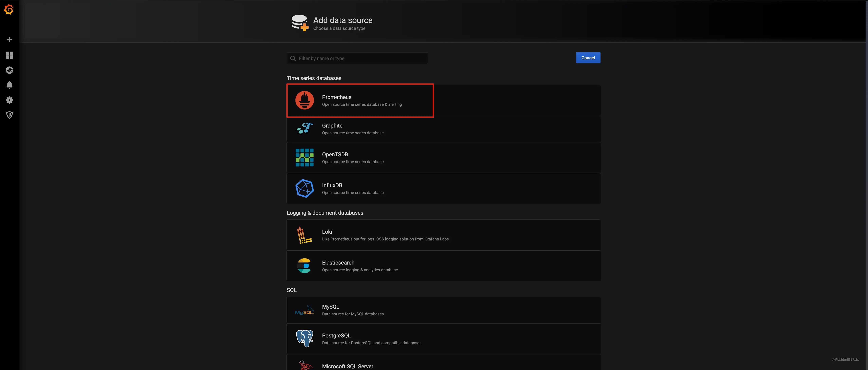868x370 pixels.
Task: Choose the Microsoft SQL Server title
Action: point(348,366)
